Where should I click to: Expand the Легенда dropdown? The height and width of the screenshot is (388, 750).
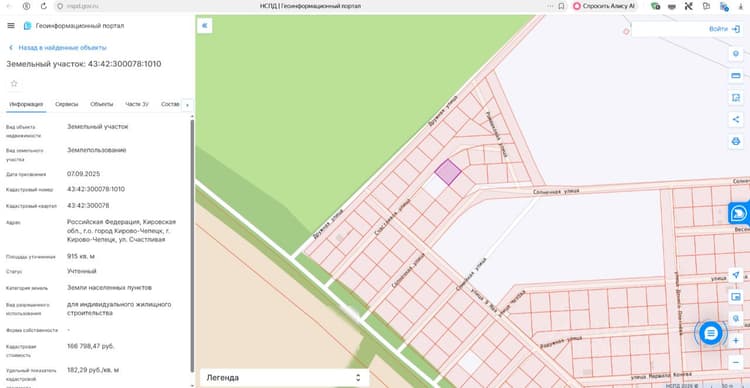(x=284, y=377)
